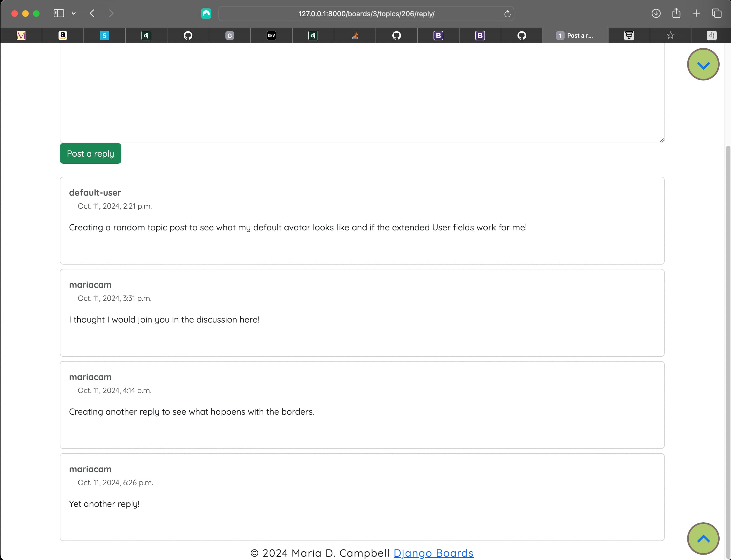The width and height of the screenshot is (731, 560).
Task: Switch to the DEV pinned tab
Action: 271,35
